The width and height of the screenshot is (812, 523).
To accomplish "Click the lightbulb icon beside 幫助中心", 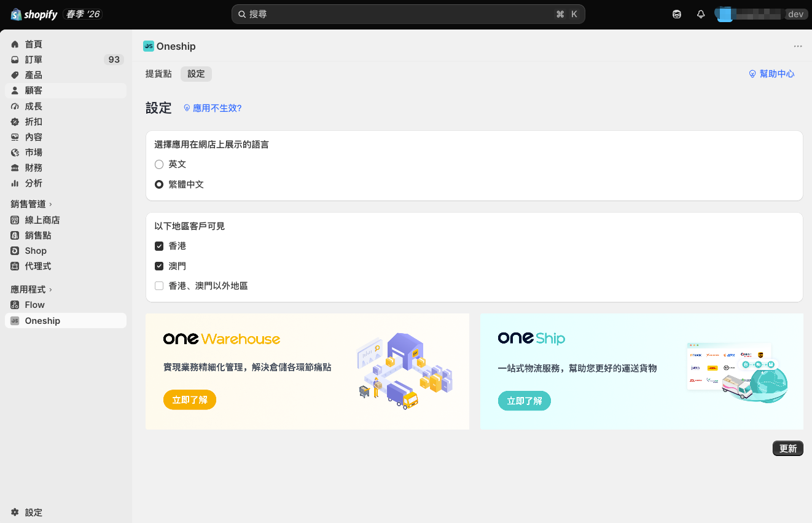I will coord(752,74).
